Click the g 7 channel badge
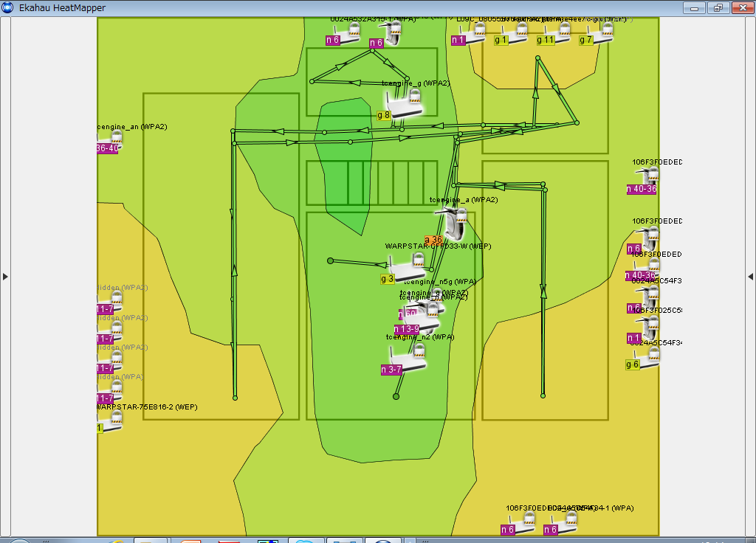The image size is (756, 543). click(x=585, y=41)
